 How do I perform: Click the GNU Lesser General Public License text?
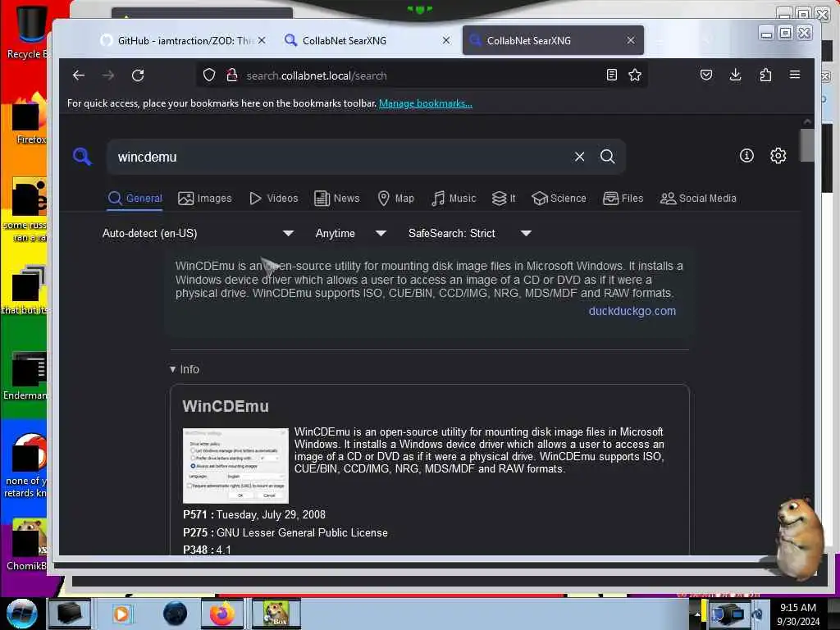coord(302,532)
